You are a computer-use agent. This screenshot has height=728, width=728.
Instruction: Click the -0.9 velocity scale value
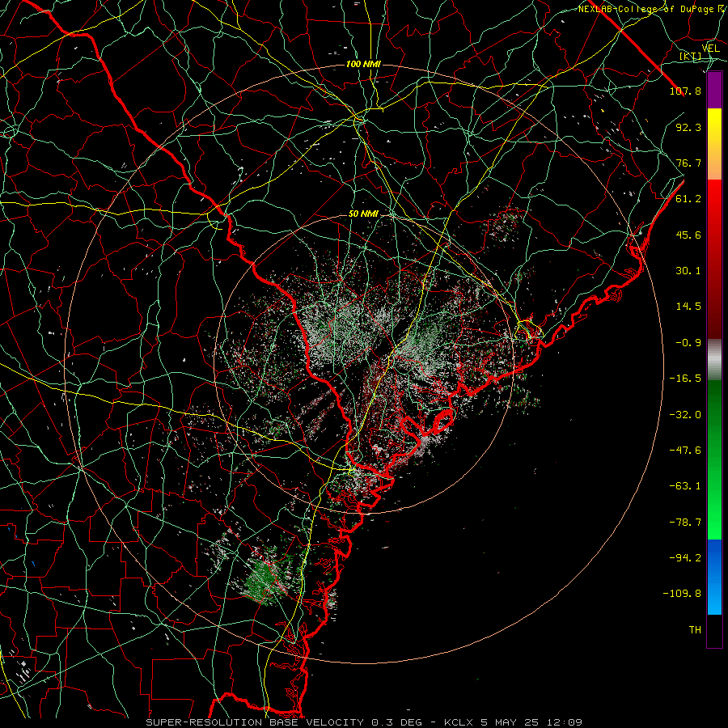coord(688,343)
